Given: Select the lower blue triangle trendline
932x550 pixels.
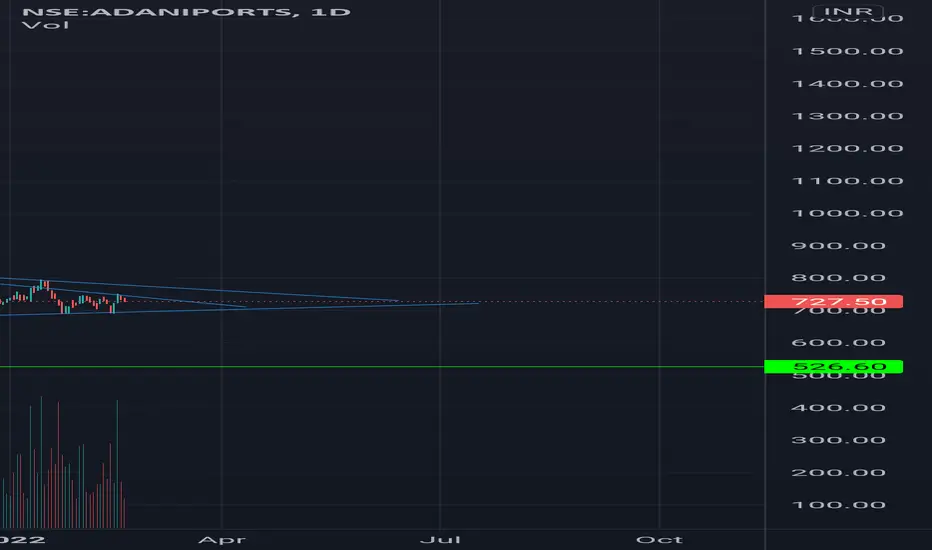Looking at the screenshot, I should click(238, 309).
